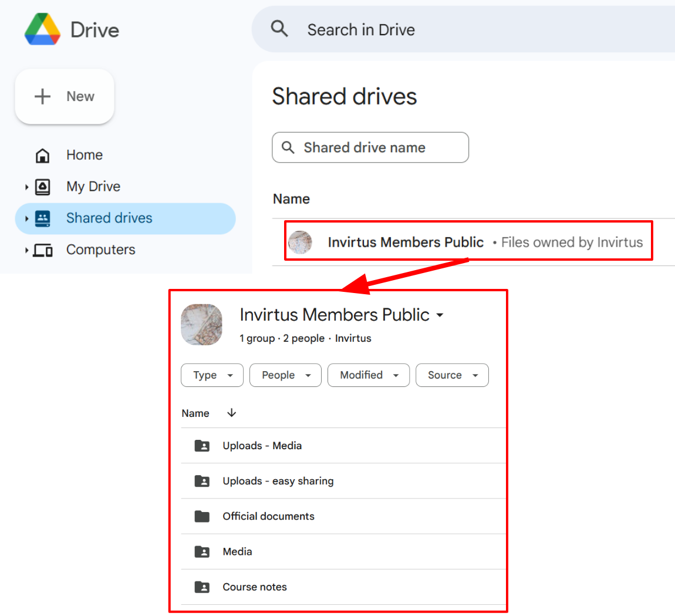Select the Media folder name
Viewport: 675px width, 616px height.
point(237,551)
